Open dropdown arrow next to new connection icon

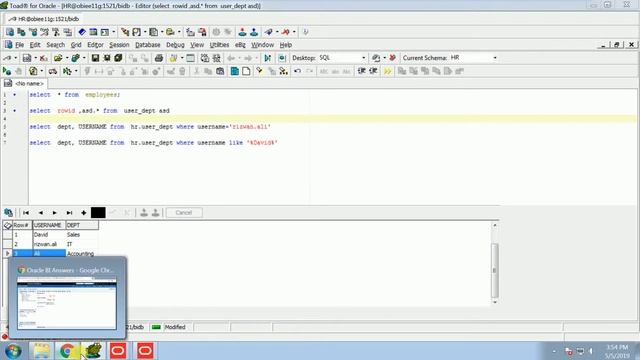[x=16, y=58]
